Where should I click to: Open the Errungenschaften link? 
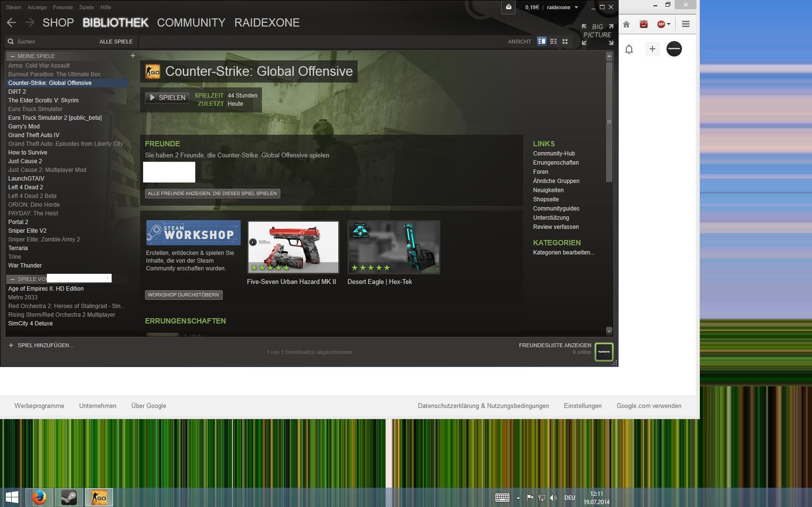click(x=556, y=163)
